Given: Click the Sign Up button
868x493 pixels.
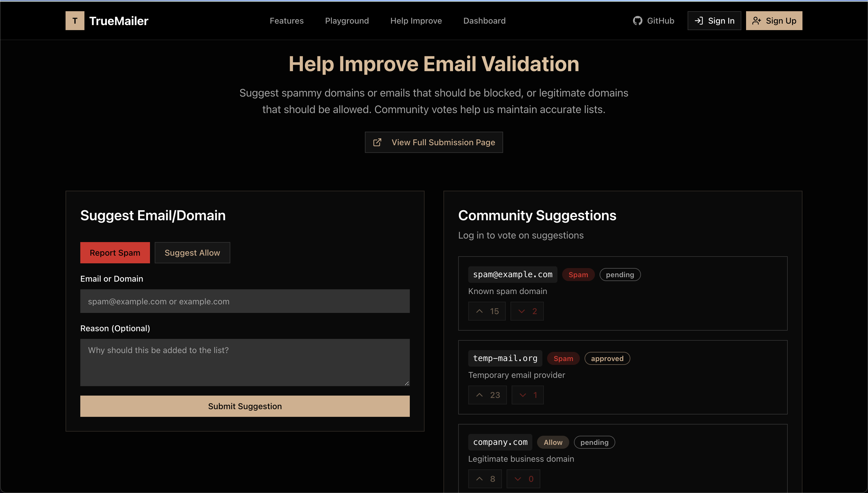Looking at the screenshot, I should [x=774, y=21].
